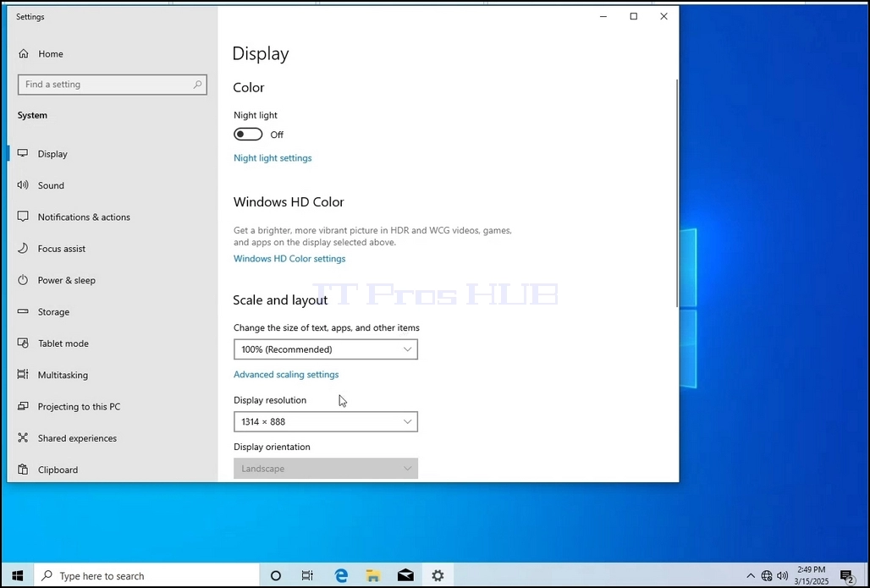The height and width of the screenshot is (588, 870).
Task: Click the taskbar Type here to search box
Action: coord(146,576)
